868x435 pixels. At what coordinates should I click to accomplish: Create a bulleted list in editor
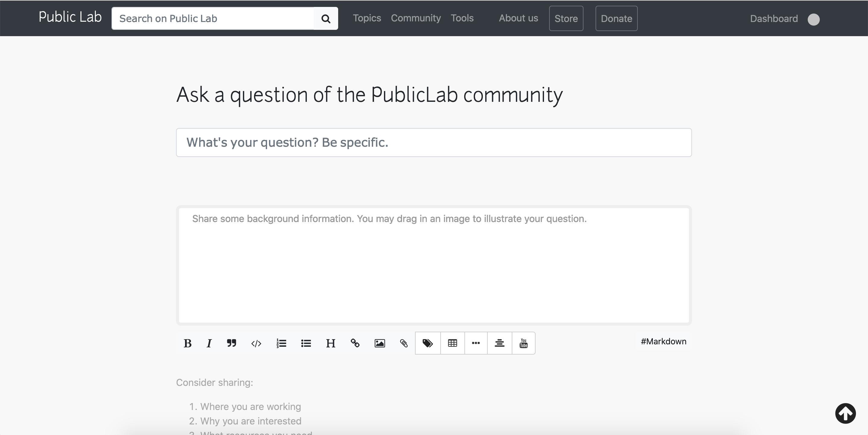[306, 343]
